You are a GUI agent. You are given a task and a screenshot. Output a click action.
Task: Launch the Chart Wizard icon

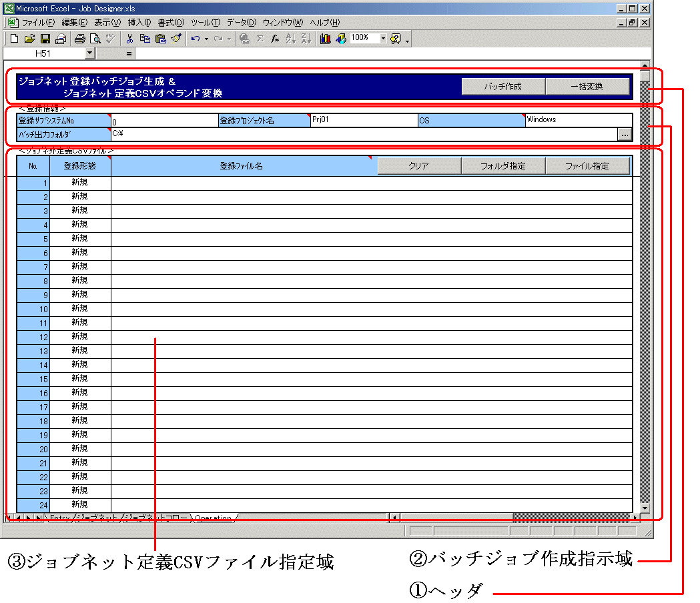326,39
